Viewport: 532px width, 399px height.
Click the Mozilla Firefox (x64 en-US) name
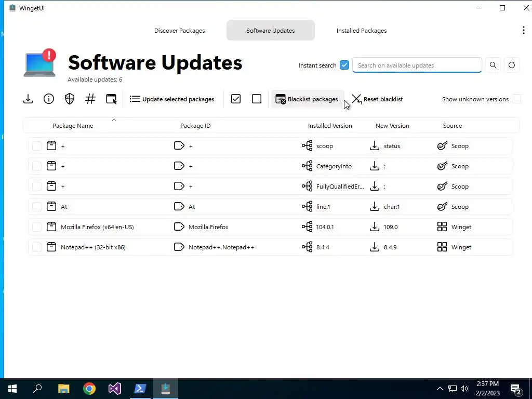coord(97,227)
